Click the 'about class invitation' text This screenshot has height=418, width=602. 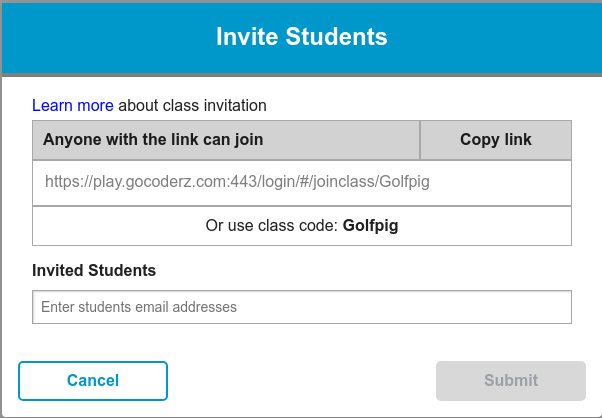(193, 105)
